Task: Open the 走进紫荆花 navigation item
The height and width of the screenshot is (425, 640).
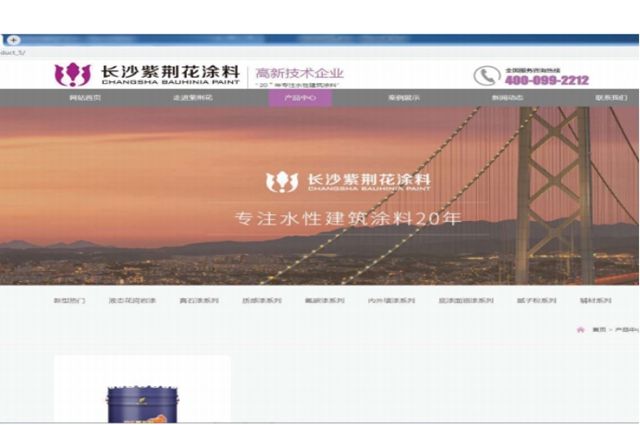Action: tap(193, 98)
